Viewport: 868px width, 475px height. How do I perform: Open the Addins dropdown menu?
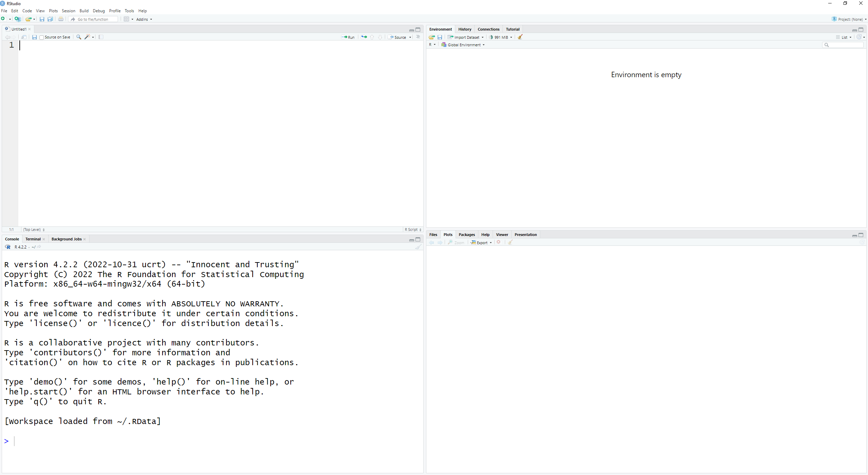(144, 19)
